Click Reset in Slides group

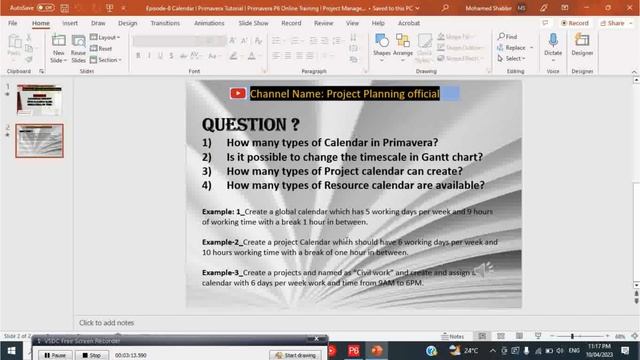[101, 49]
